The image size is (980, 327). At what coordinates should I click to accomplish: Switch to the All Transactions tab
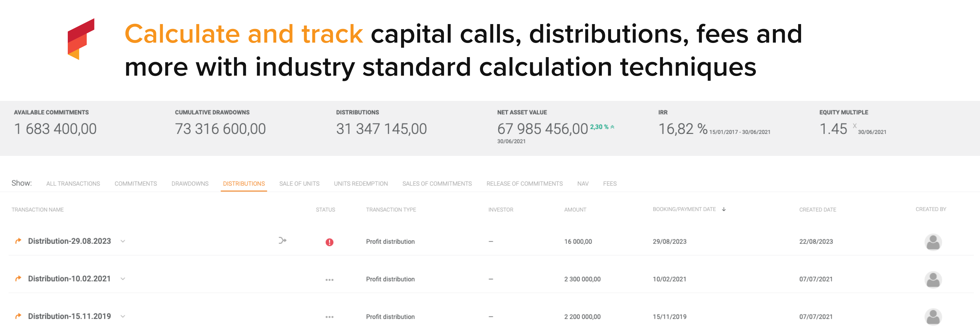pos(73,184)
